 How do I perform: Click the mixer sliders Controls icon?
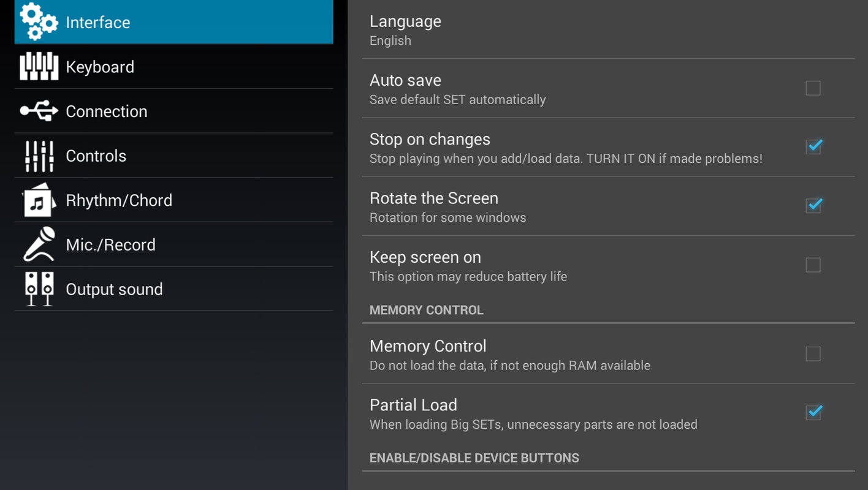point(39,156)
